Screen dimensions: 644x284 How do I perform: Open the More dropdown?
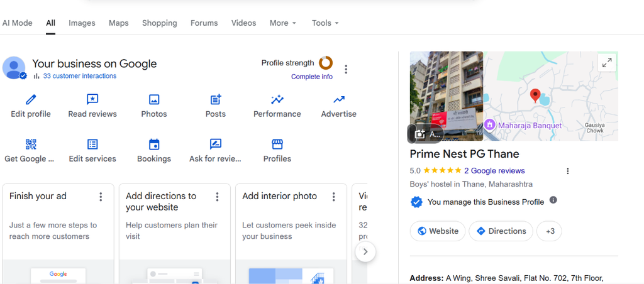[x=282, y=23]
